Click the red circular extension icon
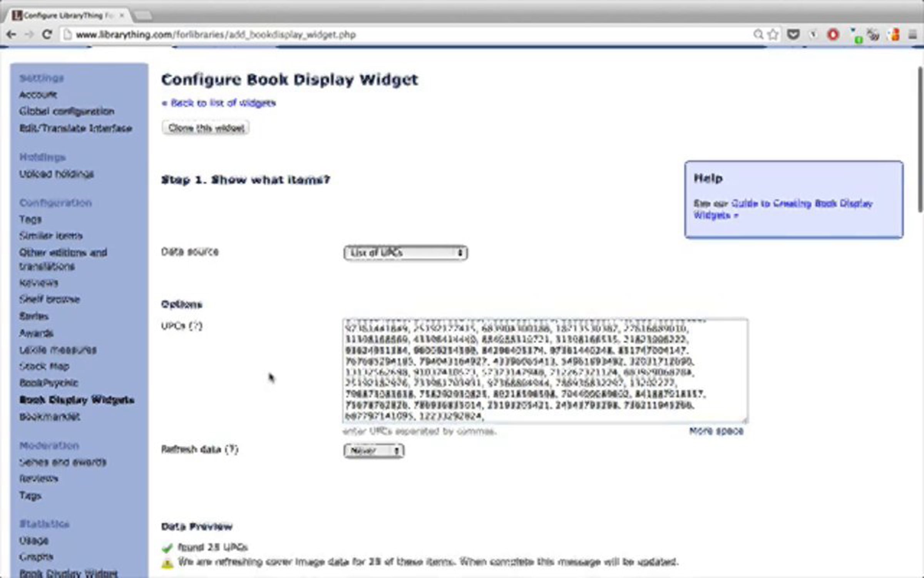The width and height of the screenshot is (924, 578). point(833,35)
